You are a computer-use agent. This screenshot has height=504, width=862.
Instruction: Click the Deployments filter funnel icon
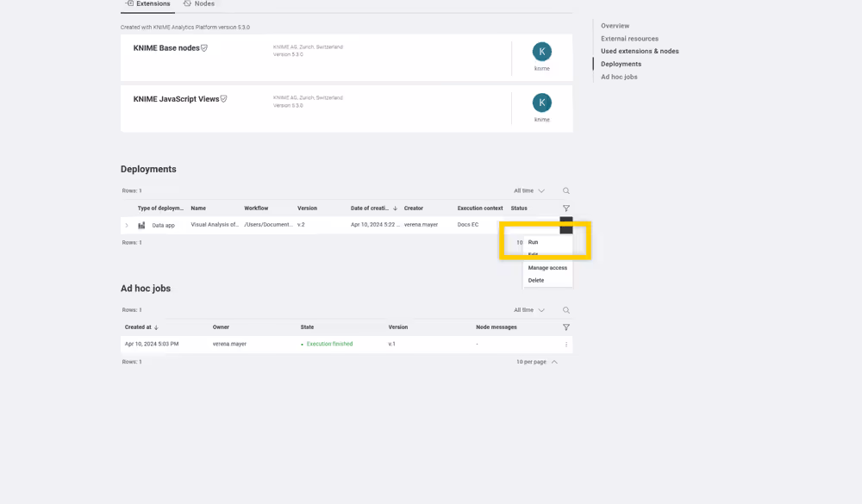tap(566, 208)
